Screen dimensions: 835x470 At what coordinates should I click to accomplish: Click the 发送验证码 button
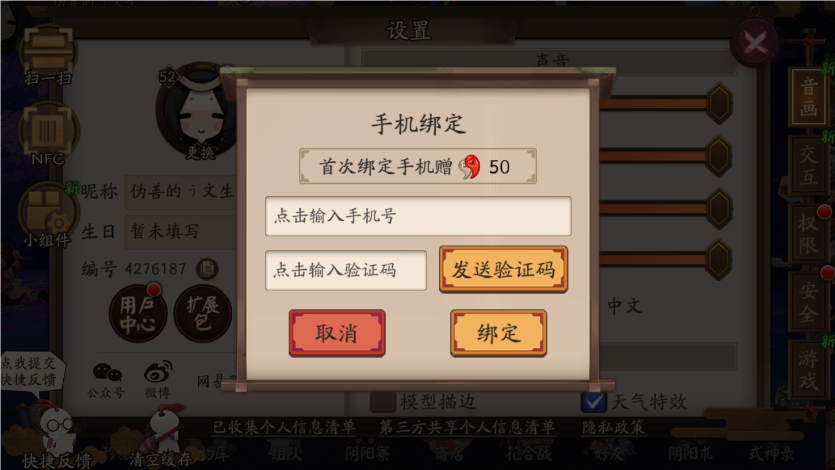[503, 269]
